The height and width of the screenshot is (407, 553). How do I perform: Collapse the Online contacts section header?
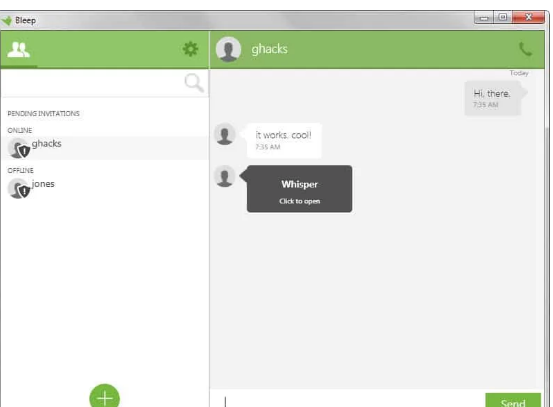[20, 130]
